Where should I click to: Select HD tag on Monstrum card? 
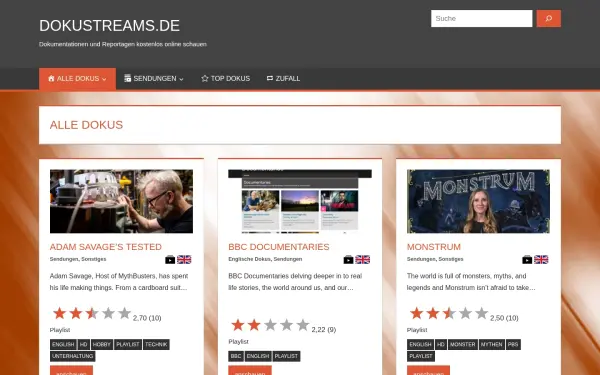[x=441, y=344]
